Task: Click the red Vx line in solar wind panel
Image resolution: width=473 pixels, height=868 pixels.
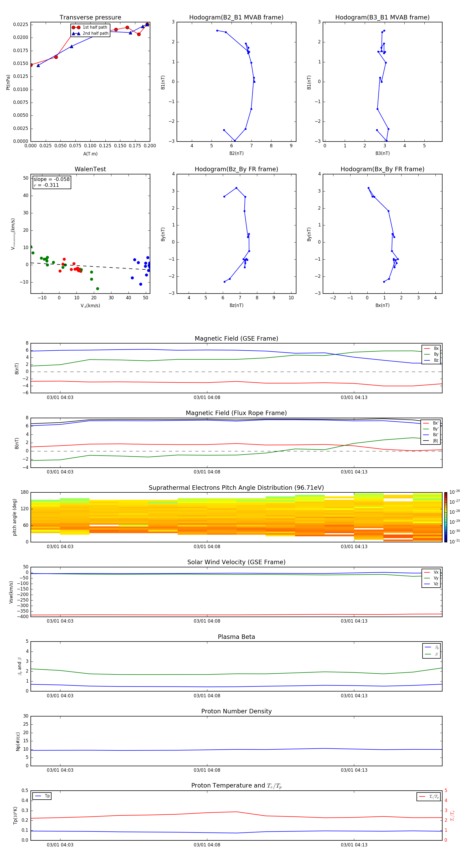Action: coord(236,615)
